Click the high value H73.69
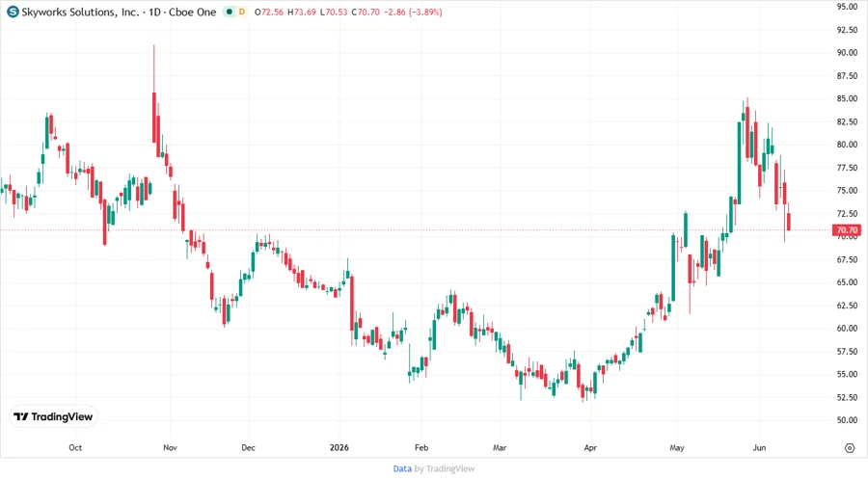The height and width of the screenshot is (480, 868). [x=302, y=13]
